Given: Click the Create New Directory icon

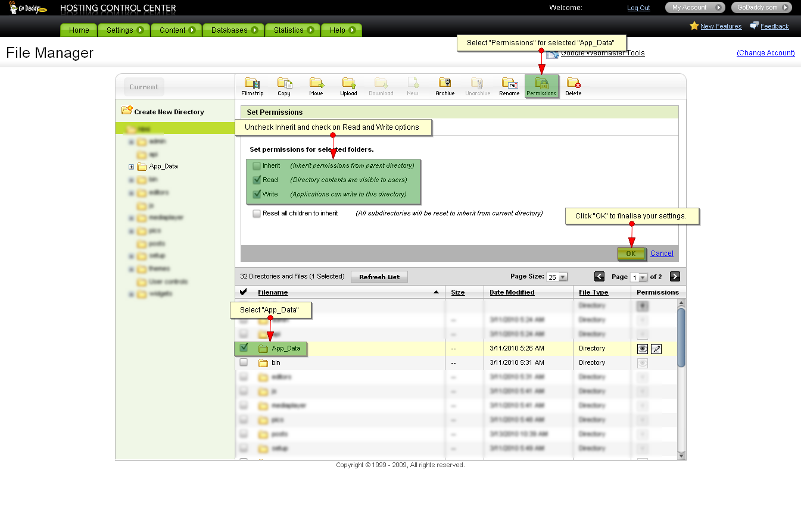Looking at the screenshot, I should 127,111.
